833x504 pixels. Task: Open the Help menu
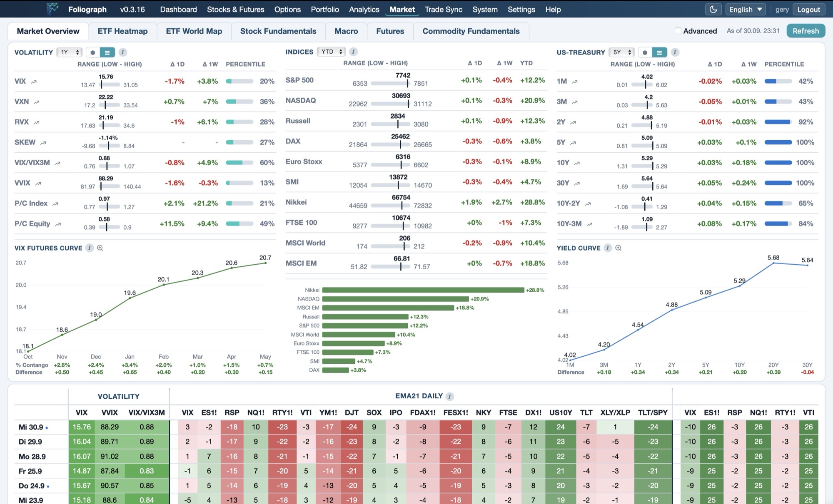553,9
